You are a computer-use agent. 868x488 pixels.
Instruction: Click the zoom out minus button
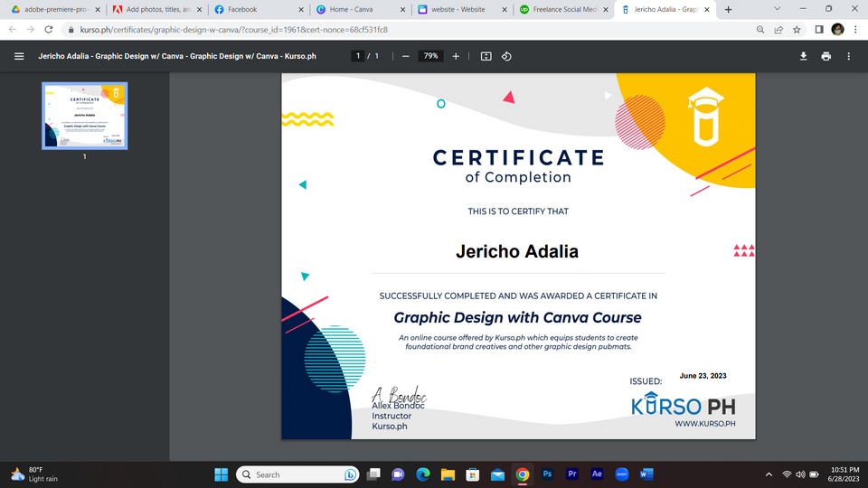tap(406, 56)
